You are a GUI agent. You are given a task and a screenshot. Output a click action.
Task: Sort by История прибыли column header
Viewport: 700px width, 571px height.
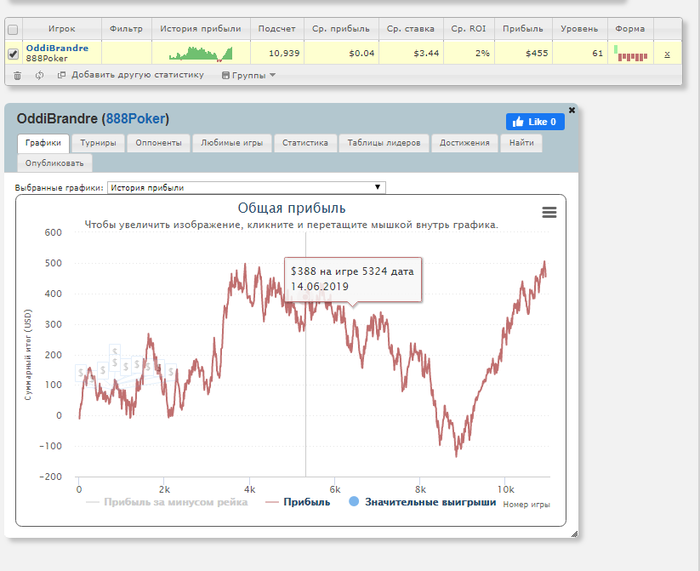(x=201, y=29)
